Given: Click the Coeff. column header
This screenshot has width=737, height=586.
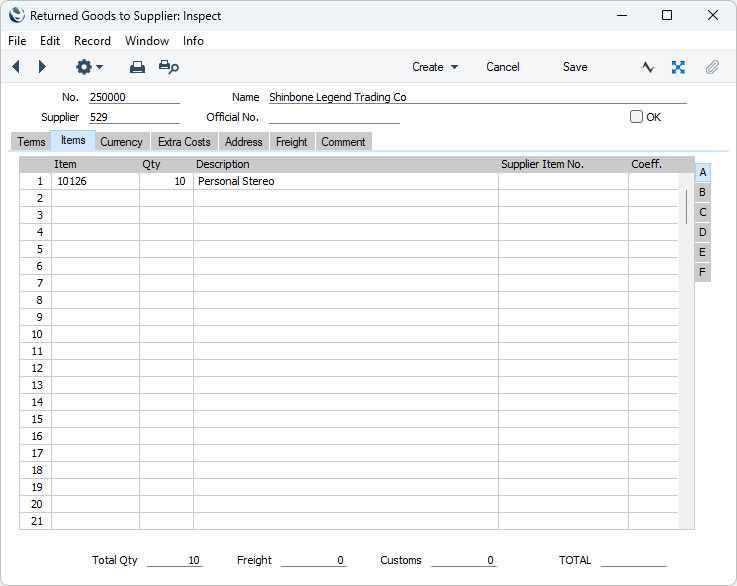Looking at the screenshot, I should [646, 164].
